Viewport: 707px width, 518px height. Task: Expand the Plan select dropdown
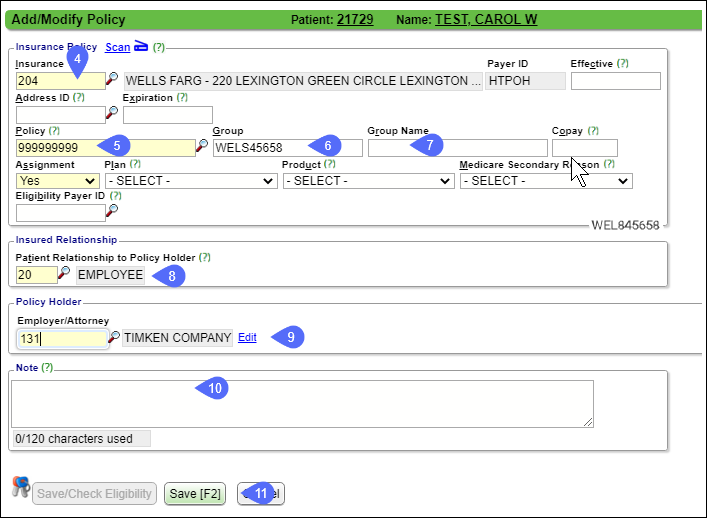pos(190,181)
